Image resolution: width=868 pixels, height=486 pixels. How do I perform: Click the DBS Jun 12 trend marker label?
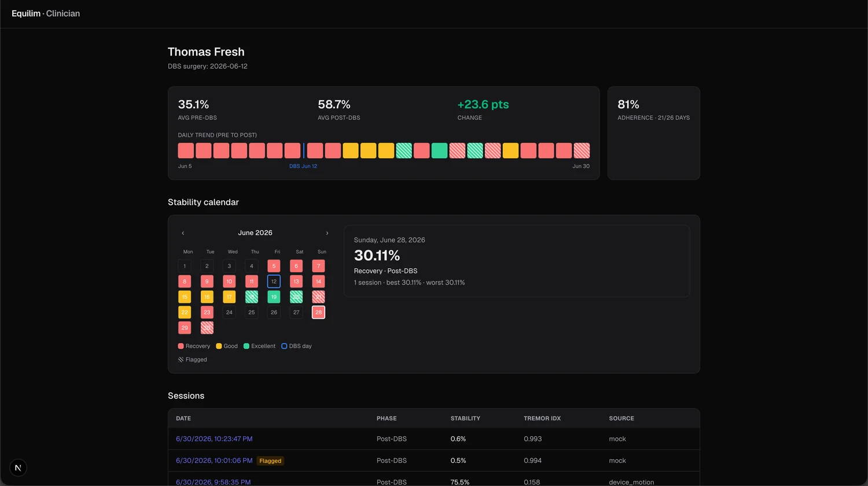[303, 166]
